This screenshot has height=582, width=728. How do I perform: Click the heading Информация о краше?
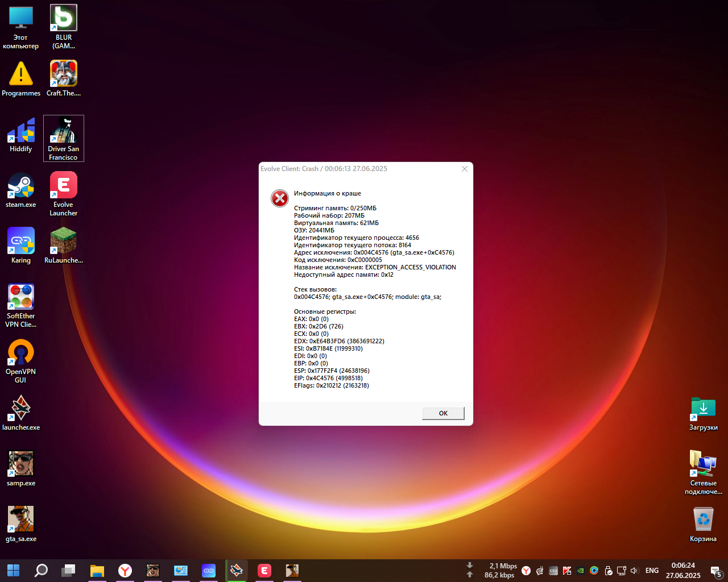coord(328,193)
